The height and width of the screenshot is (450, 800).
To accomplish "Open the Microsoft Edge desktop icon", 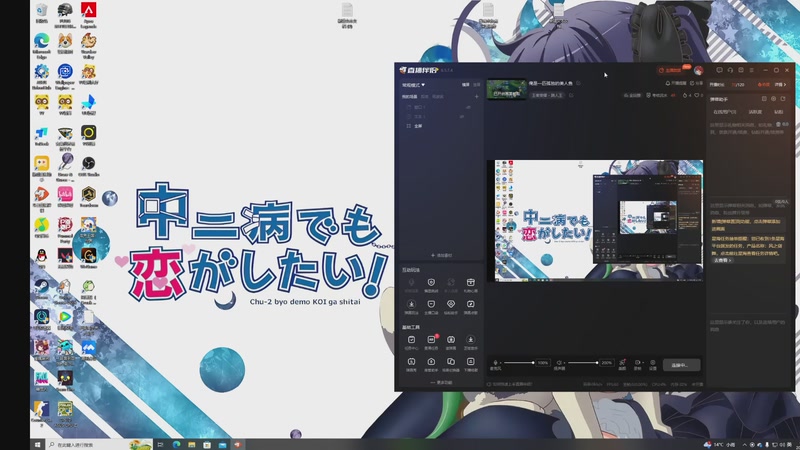I will coord(42,46).
